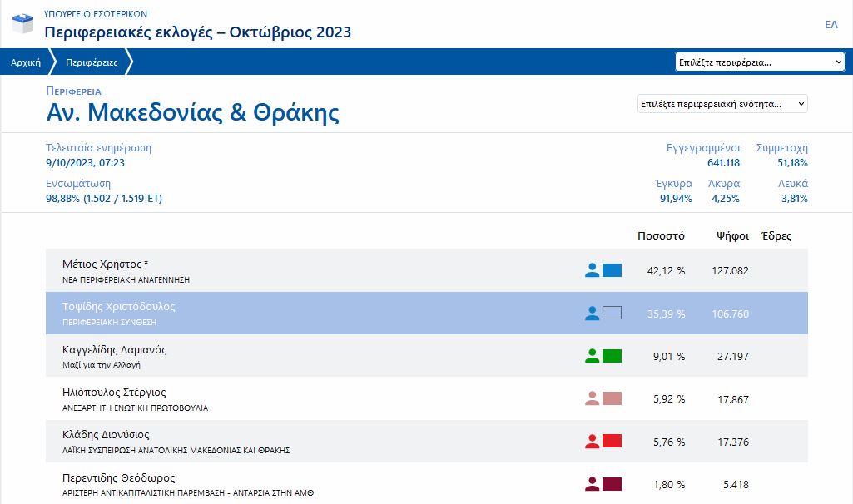Click the blue color box for Μέτιος
The height and width of the screenshot is (504, 853).
coord(612,270)
